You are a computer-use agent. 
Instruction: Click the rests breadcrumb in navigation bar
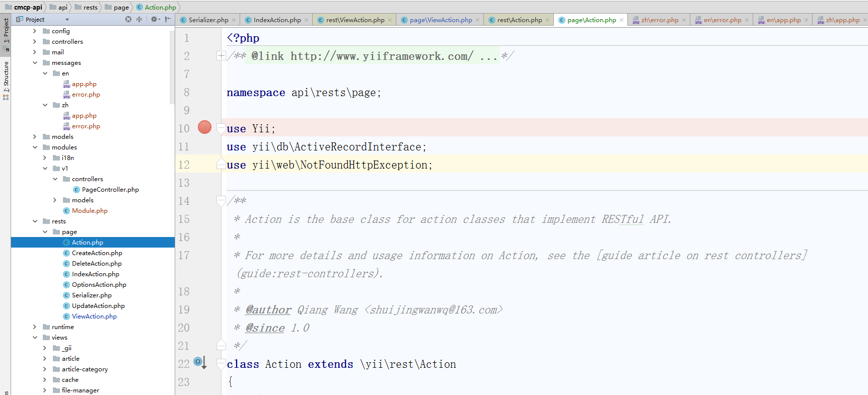click(90, 7)
